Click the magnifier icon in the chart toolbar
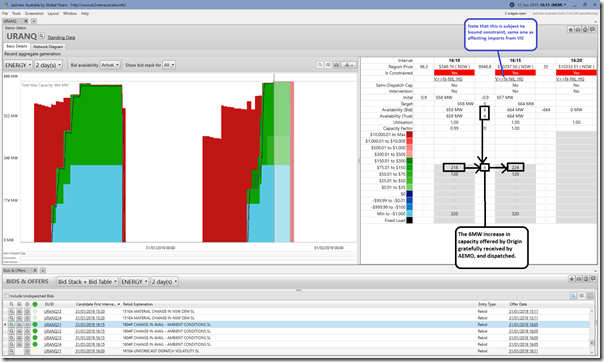The image size is (604, 362). point(320,65)
